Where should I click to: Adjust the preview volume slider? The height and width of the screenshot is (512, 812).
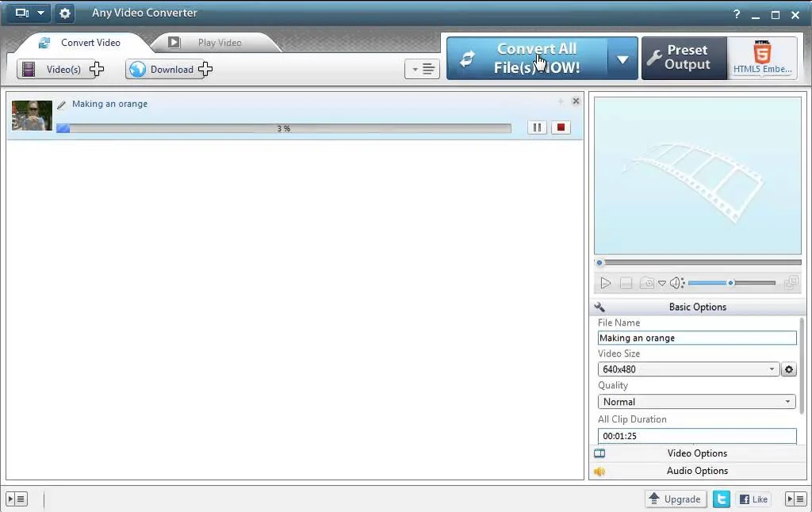(732, 283)
